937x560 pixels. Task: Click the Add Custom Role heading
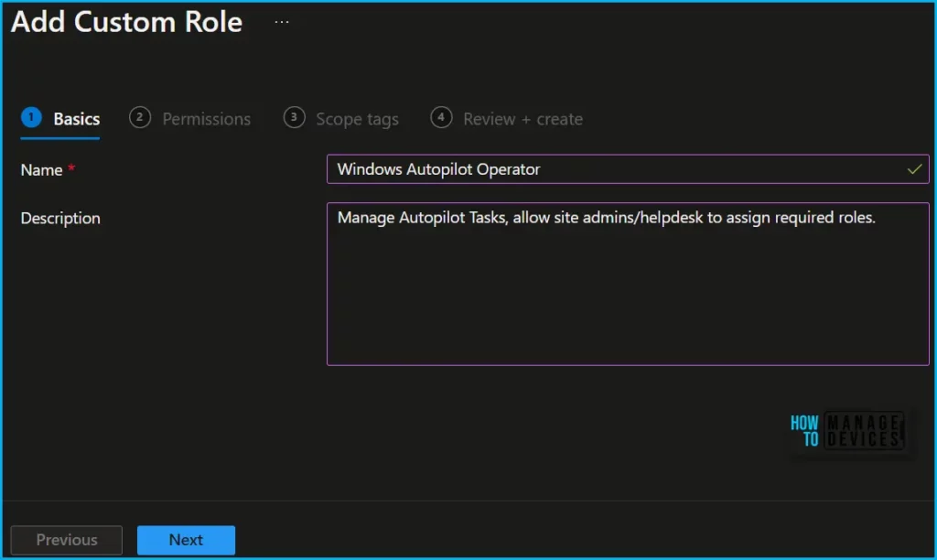tap(126, 22)
